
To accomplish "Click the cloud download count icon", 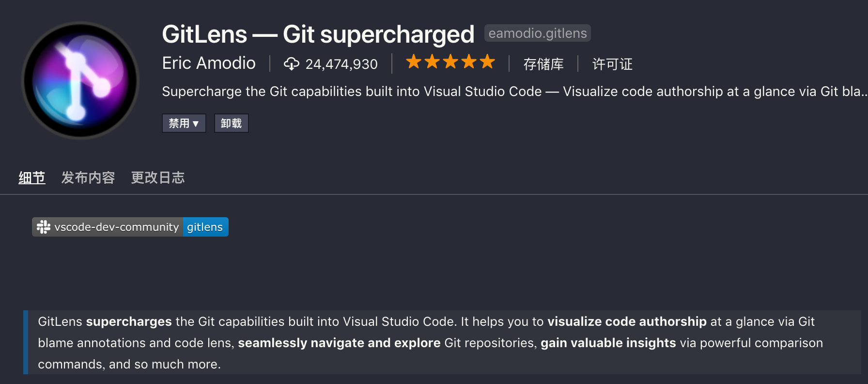I will pyautogui.click(x=292, y=64).
